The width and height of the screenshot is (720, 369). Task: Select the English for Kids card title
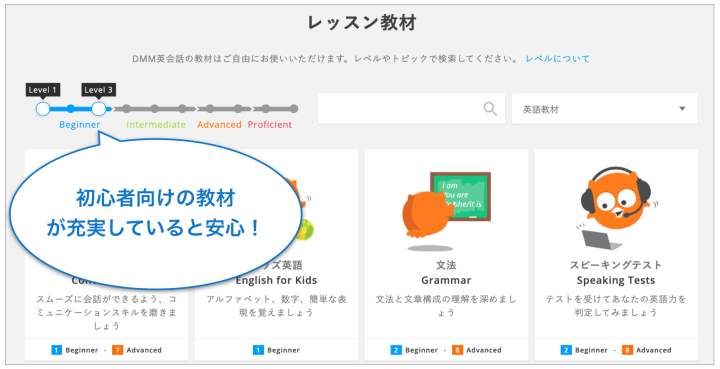pyautogui.click(x=276, y=280)
